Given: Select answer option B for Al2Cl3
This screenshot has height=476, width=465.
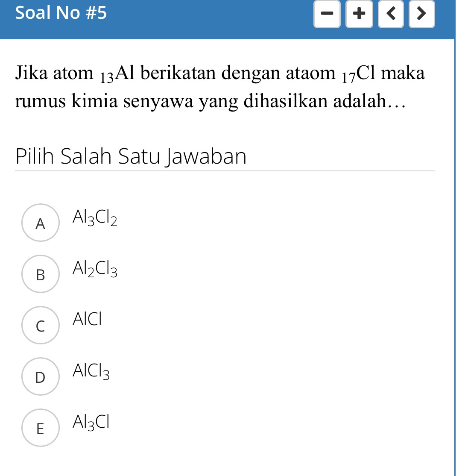Looking at the screenshot, I should 40,274.
